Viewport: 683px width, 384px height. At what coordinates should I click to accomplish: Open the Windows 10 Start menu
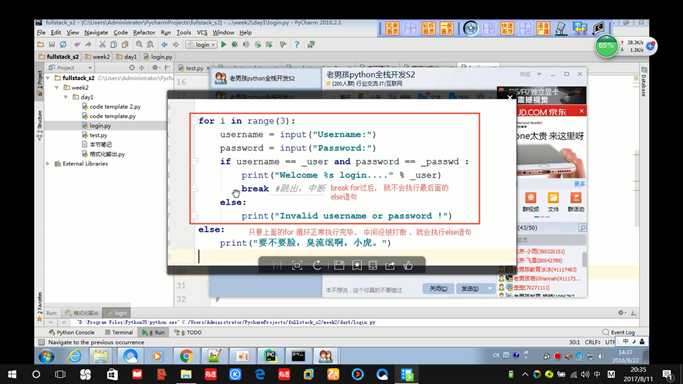point(12,374)
